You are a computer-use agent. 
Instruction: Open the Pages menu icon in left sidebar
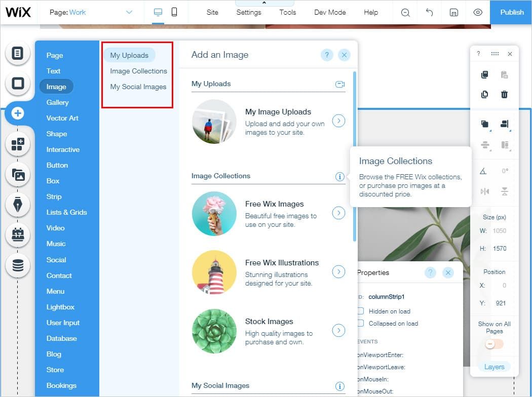coord(18,54)
